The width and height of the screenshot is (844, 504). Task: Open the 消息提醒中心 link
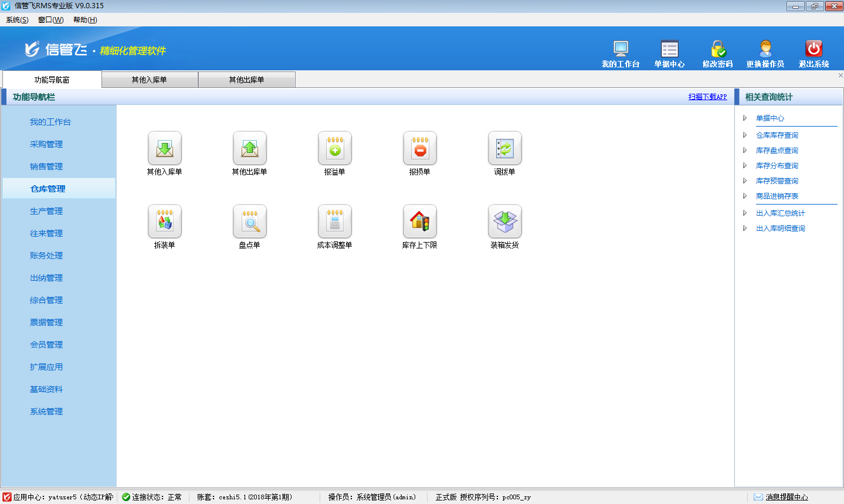pyautogui.click(x=786, y=497)
